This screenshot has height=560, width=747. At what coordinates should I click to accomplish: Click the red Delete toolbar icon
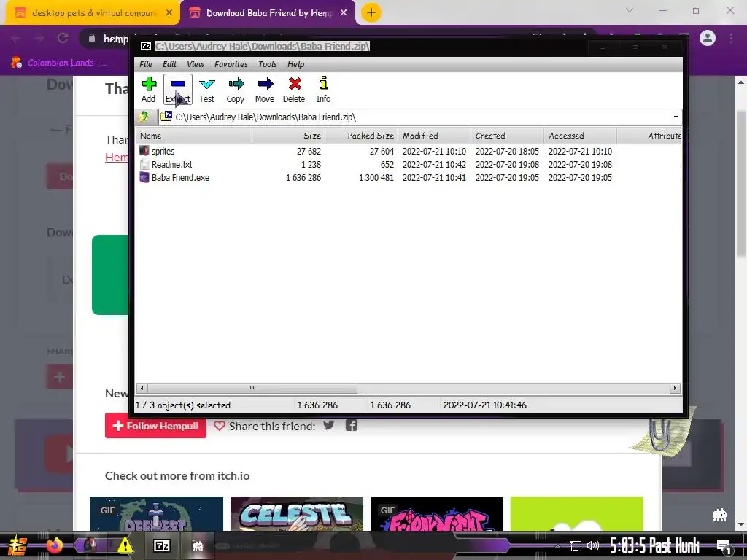[294, 90]
